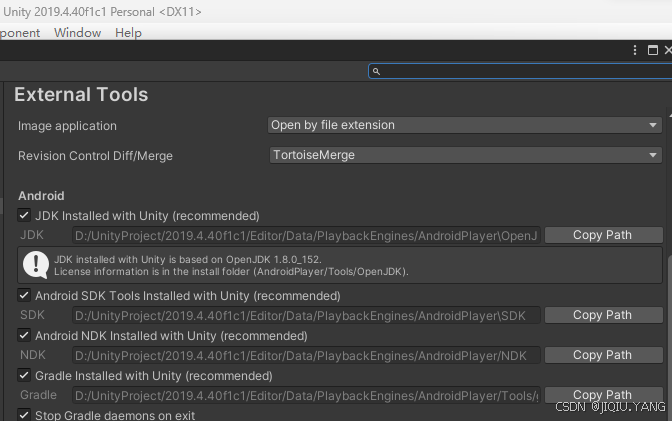The height and width of the screenshot is (421, 672).
Task: Click the preferences search field
Action: (520, 71)
